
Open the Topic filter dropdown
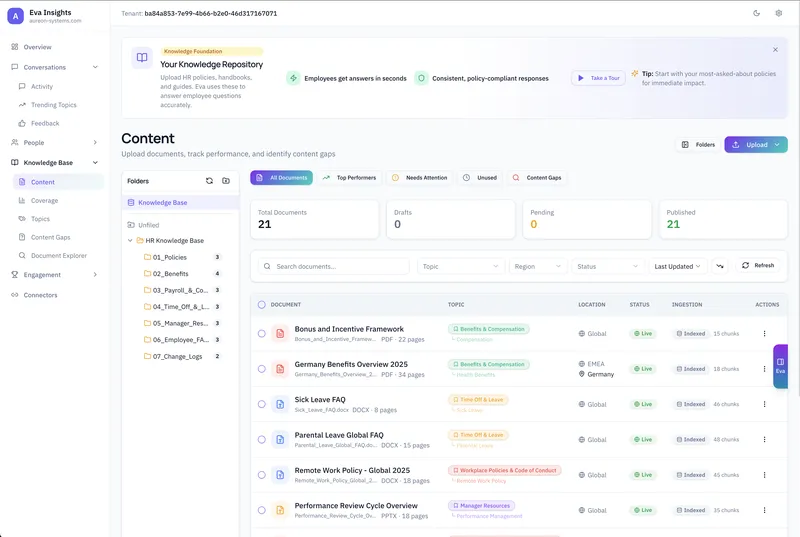tap(461, 266)
